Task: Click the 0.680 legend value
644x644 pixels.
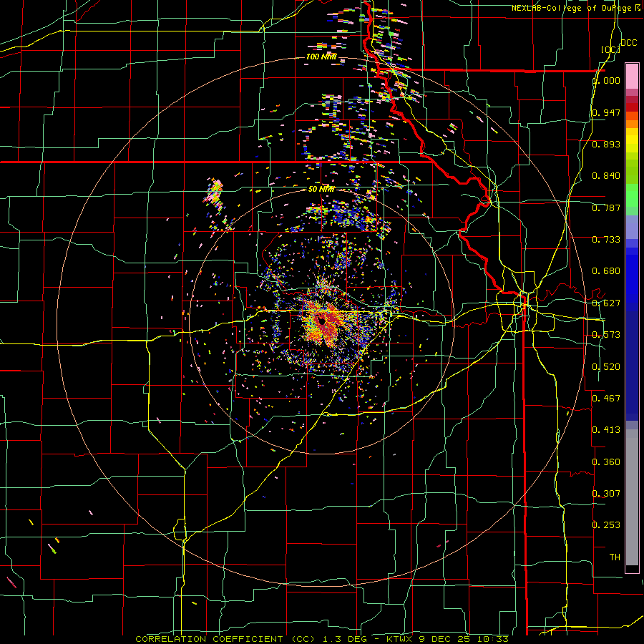Action: click(606, 271)
